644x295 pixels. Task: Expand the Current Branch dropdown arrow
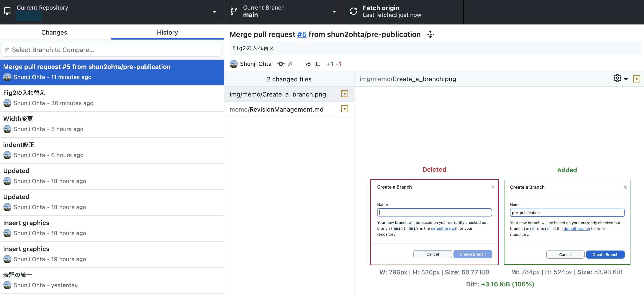[x=334, y=12]
